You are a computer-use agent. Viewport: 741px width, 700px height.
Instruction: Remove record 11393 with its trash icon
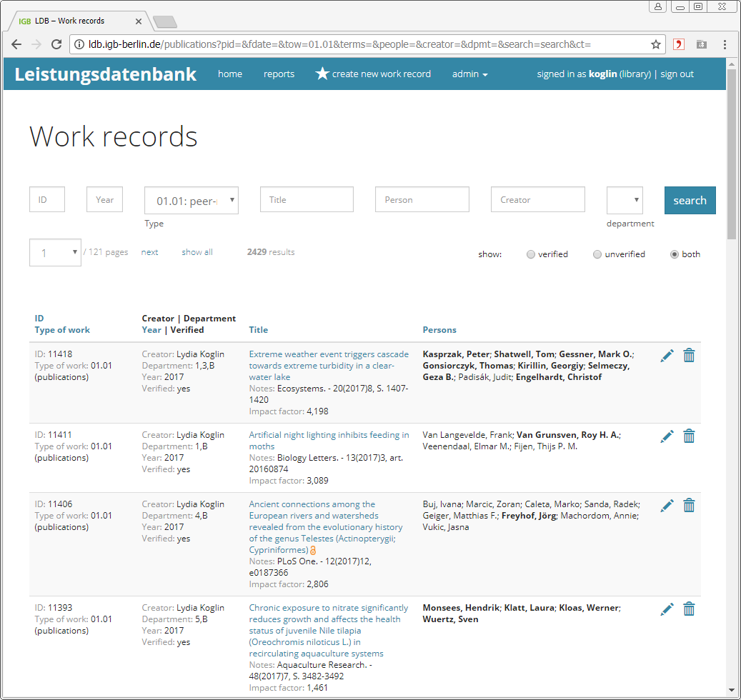(689, 609)
